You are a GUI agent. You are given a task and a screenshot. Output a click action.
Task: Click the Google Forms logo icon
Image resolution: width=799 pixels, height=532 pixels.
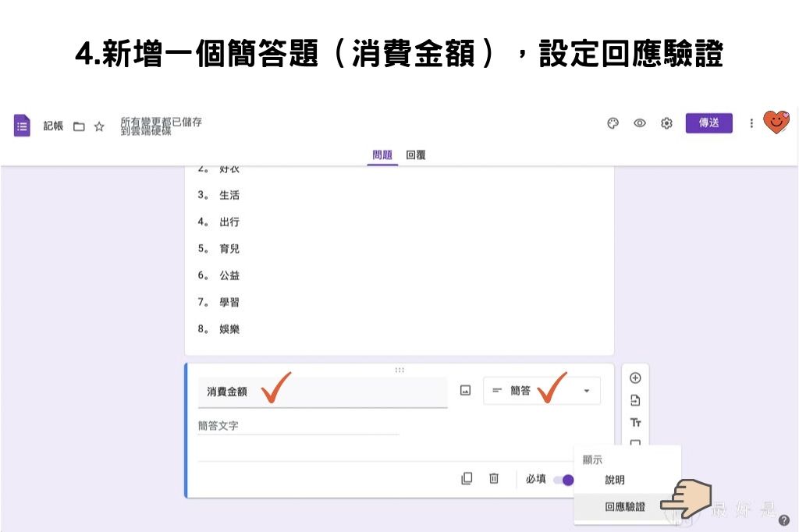click(21, 126)
